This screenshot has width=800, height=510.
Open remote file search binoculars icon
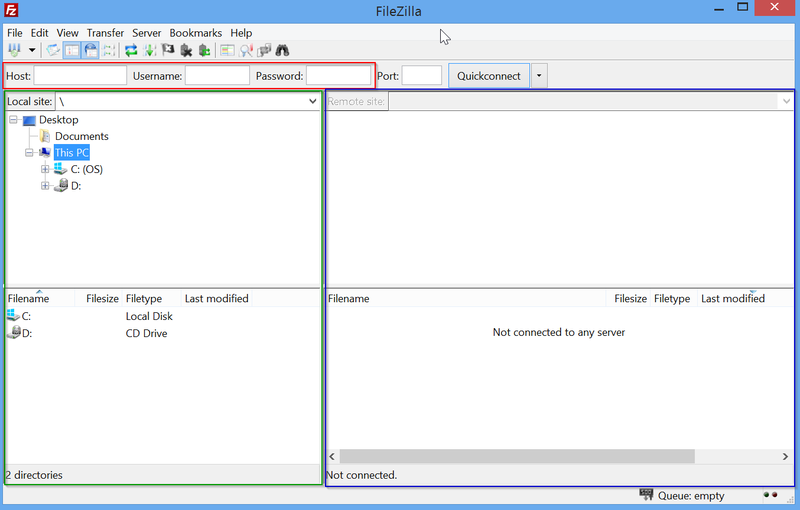point(282,50)
